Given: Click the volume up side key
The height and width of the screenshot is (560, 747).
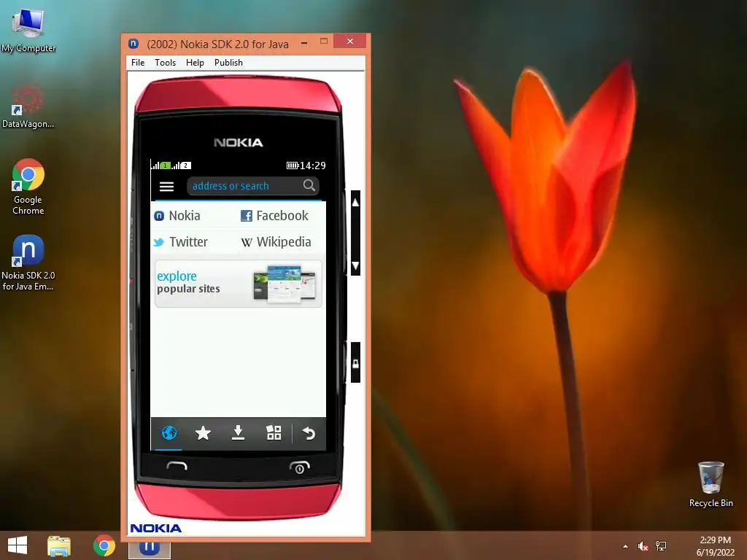Looking at the screenshot, I should tap(355, 203).
